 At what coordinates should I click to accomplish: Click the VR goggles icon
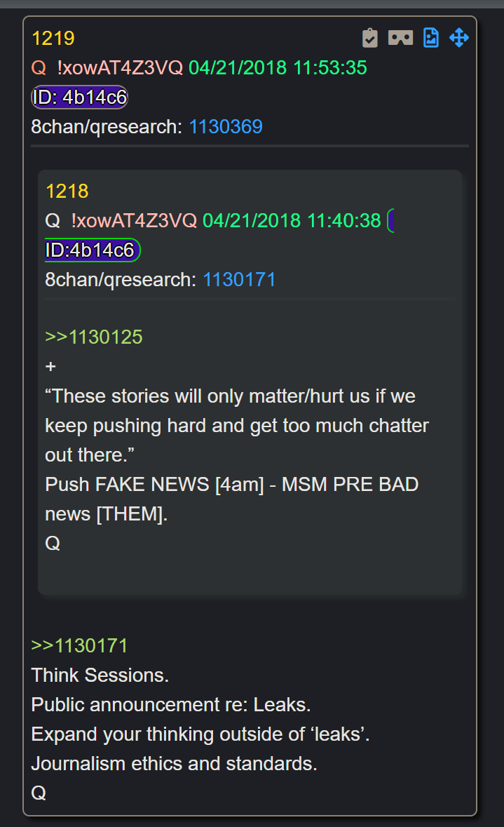[x=401, y=38]
